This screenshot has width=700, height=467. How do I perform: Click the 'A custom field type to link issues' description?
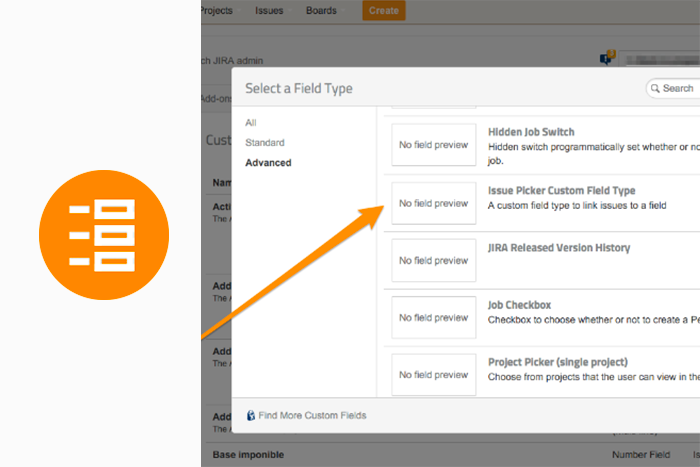coord(577,206)
